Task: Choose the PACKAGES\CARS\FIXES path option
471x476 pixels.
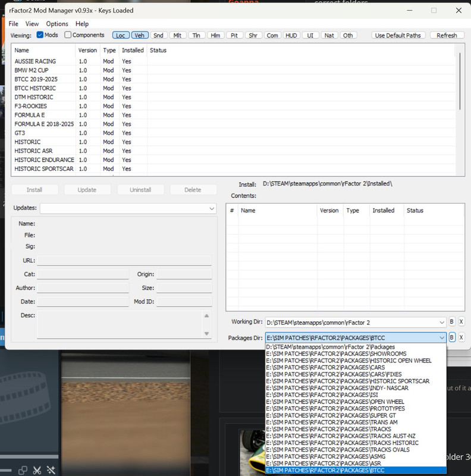Action: point(356,374)
